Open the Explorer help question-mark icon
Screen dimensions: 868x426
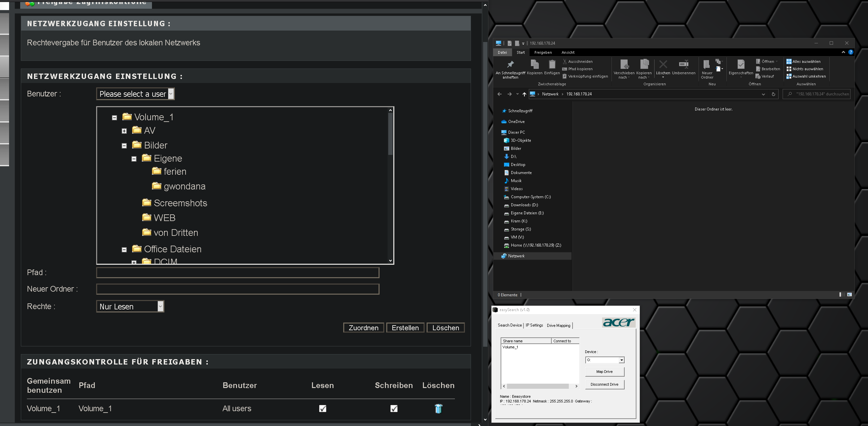coord(851,52)
